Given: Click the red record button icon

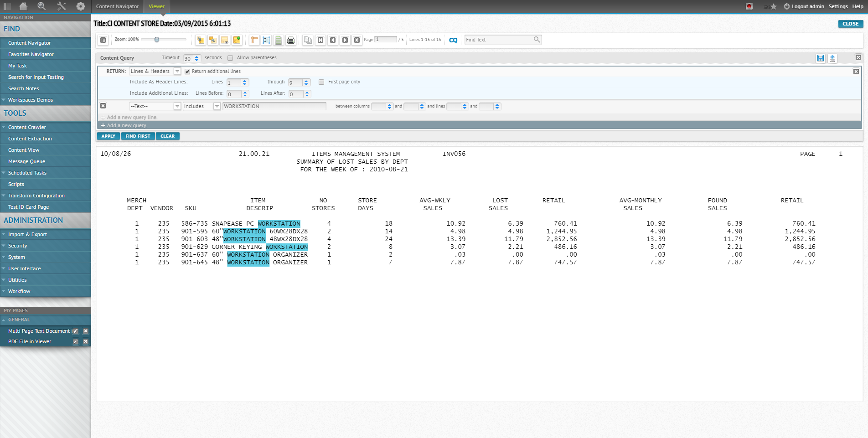Looking at the screenshot, I should click(x=749, y=6).
